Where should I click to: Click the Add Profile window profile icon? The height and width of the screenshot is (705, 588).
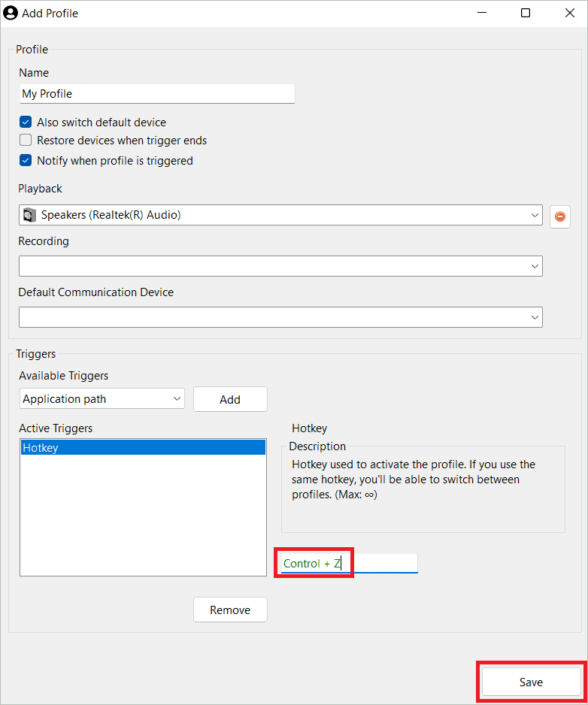pyautogui.click(x=11, y=13)
